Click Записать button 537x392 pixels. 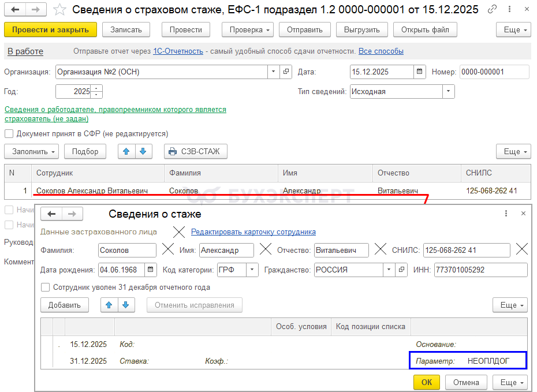point(126,30)
